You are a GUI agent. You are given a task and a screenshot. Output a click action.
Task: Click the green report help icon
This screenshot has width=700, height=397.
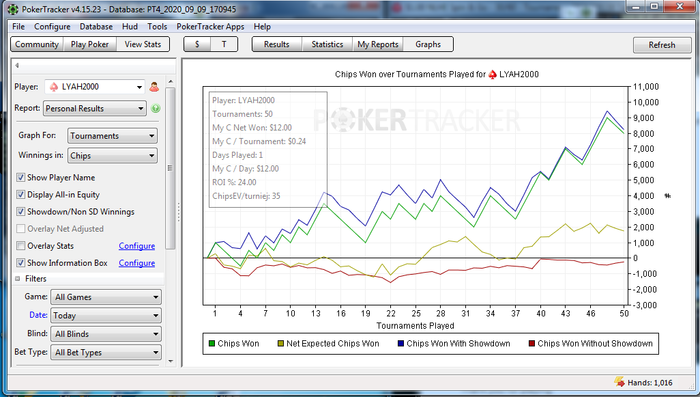click(155, 108)
